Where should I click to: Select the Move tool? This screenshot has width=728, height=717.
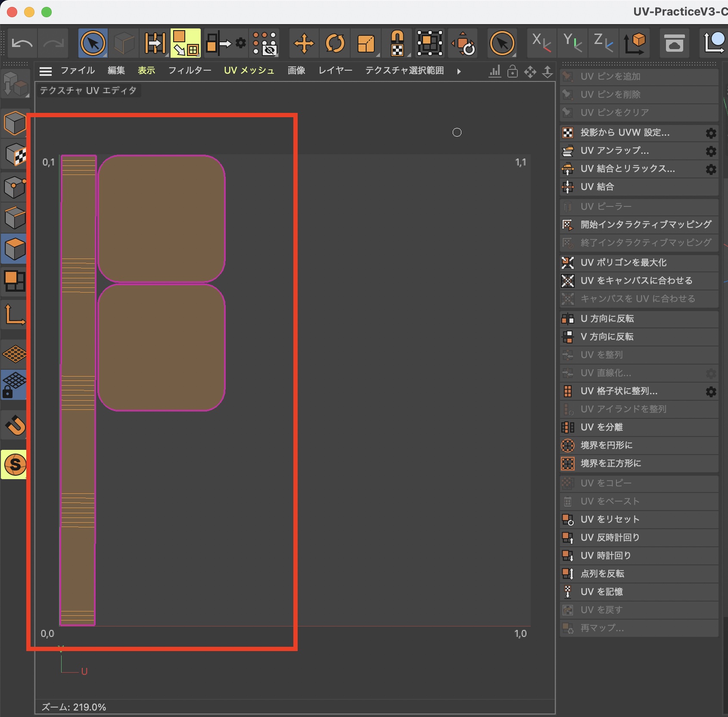(x=304, y=44)
